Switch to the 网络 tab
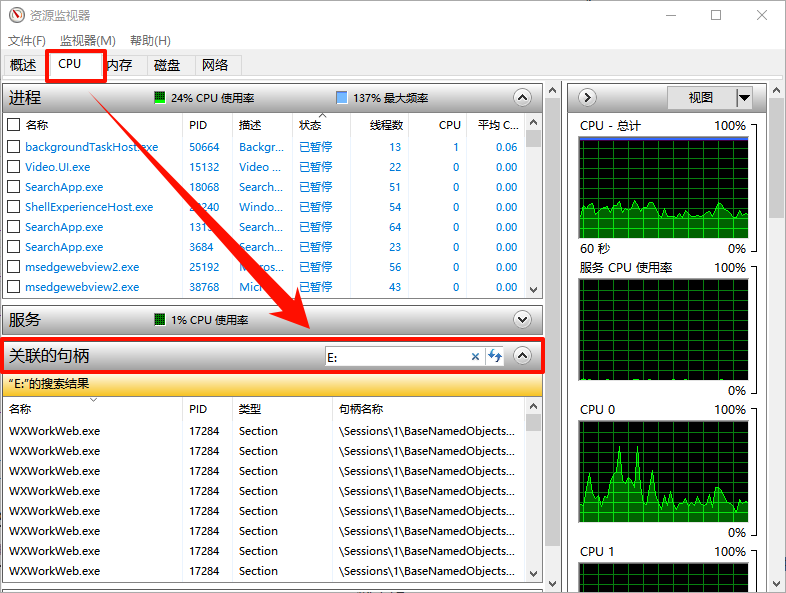 [215, 65]
